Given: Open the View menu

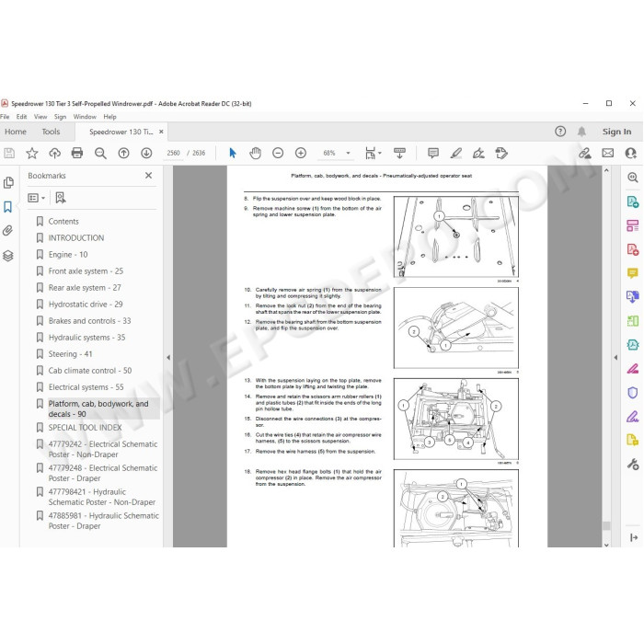Looking at the screenshot, I should coord(40,117).
